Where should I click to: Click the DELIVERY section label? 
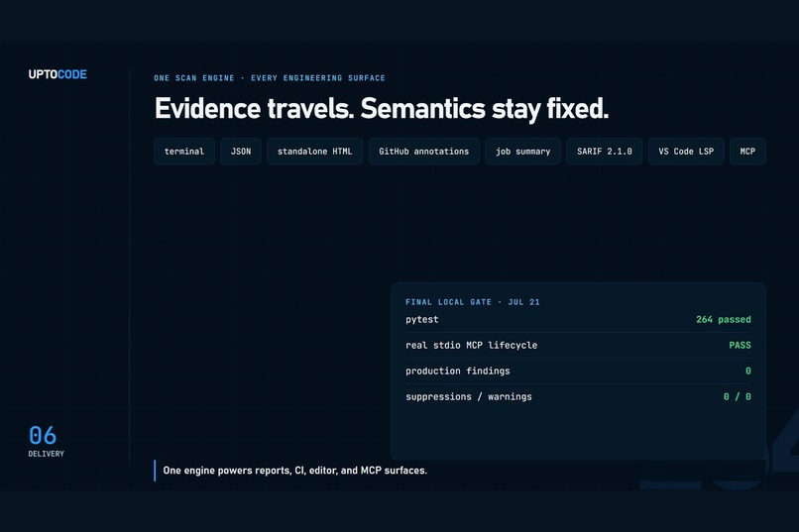coord(46,454)
